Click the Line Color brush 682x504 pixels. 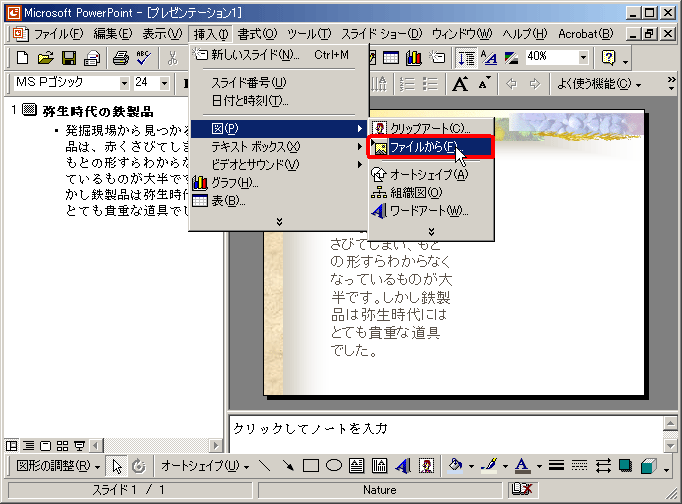tap(490, 466)
